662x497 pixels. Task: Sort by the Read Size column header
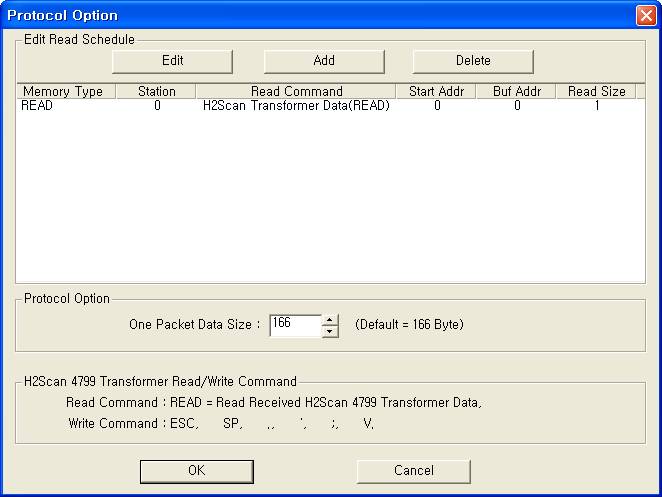pyautogui.click(x=596, y=91)
